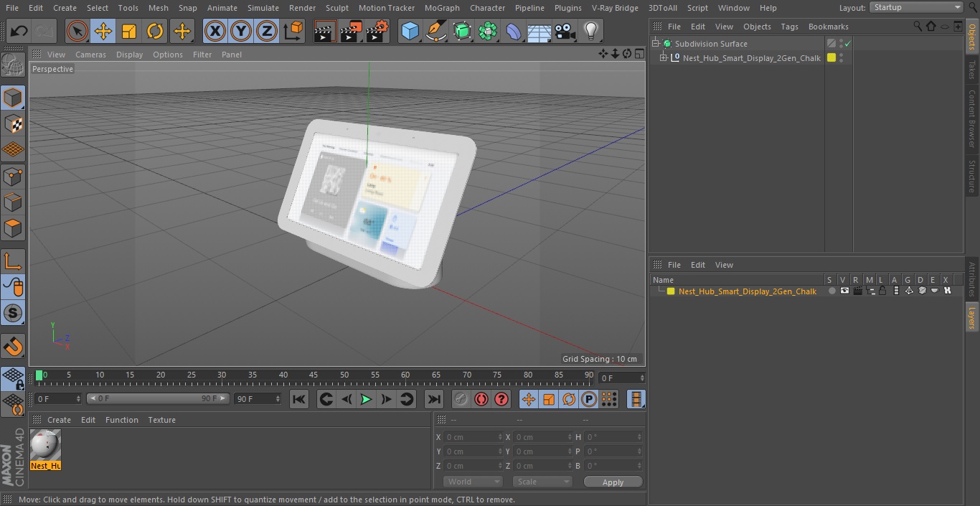
Task: Select the spline Pen tool
Action: point(436,32)
